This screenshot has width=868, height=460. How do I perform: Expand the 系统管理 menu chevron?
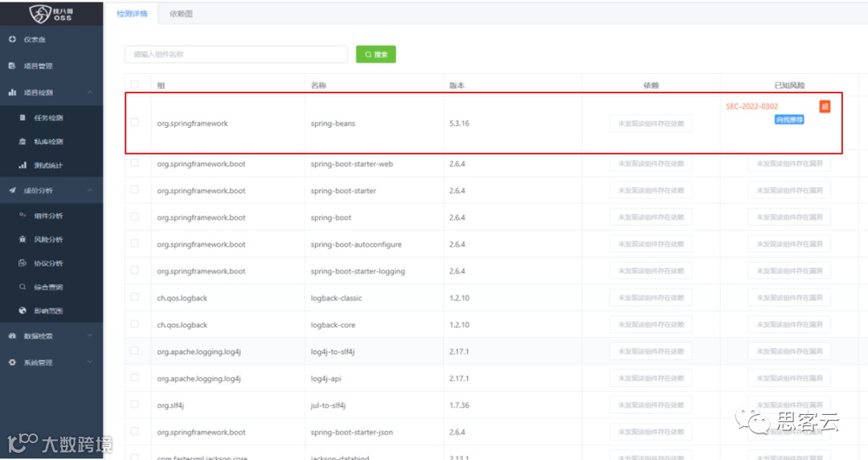click(x=90, y=362)
